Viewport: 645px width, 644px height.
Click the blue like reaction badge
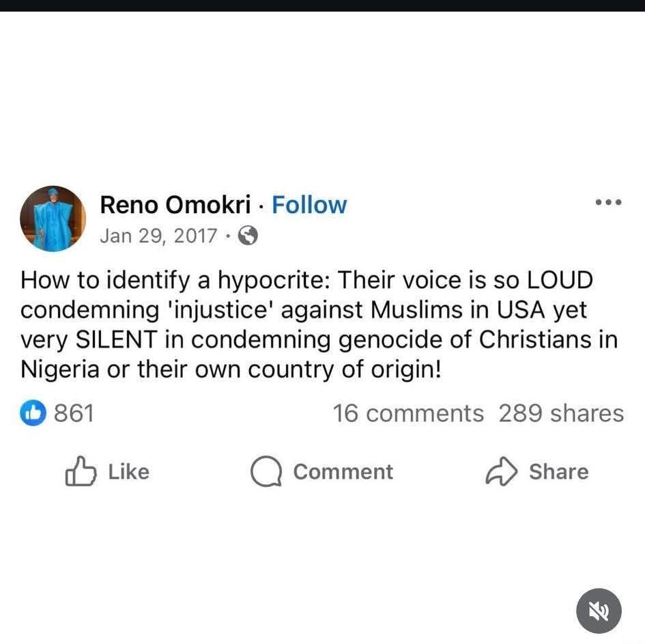[33, 413]
